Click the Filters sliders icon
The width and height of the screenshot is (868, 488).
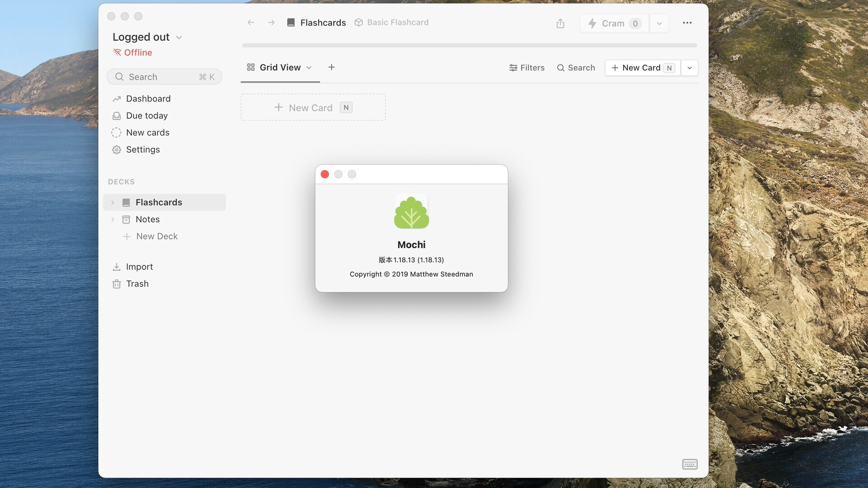pyautogui.click(x=513, y=68)
